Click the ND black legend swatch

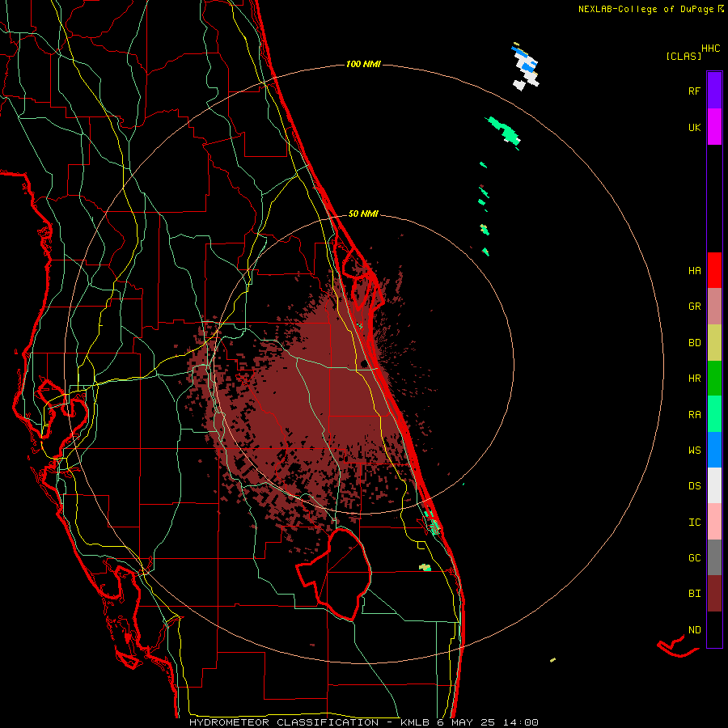pos(714,629)
